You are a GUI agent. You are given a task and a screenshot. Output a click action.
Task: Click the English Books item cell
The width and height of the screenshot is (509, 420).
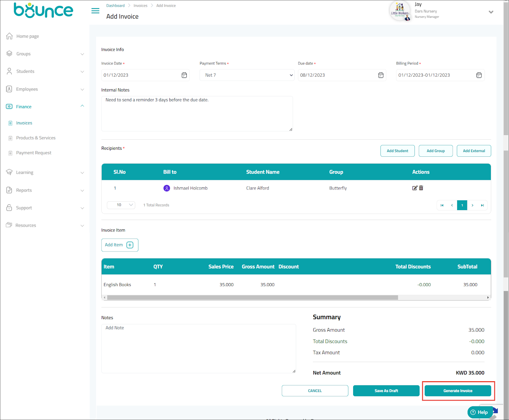pyautogui.click(x=117, y=285)
